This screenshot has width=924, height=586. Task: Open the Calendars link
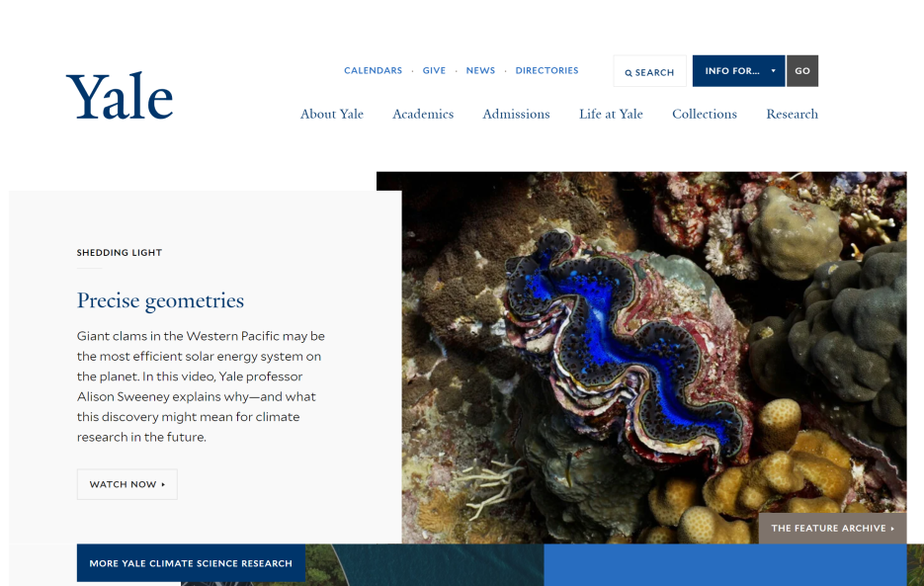[373, 70]
